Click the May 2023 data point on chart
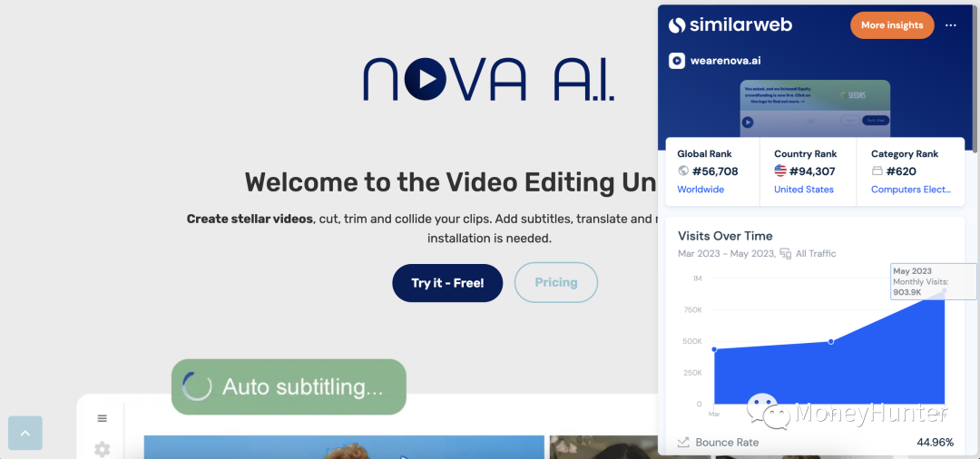 945,290
